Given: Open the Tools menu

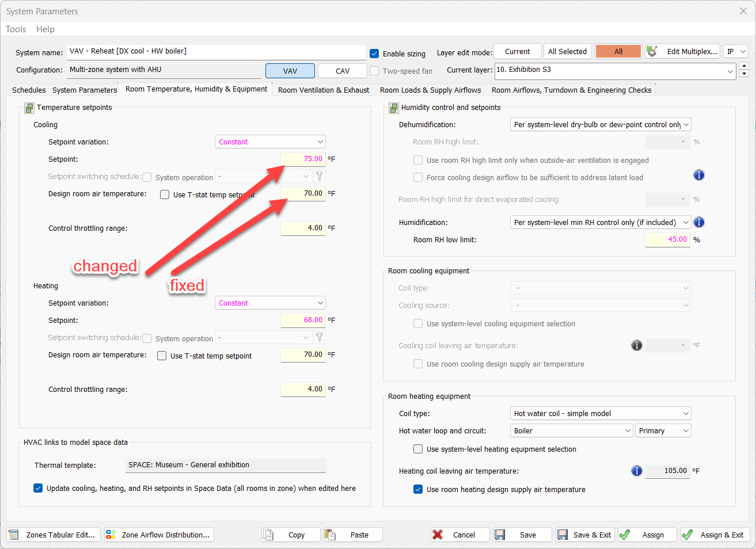Looking at the screenshot, I should click(x=16, y=29).
